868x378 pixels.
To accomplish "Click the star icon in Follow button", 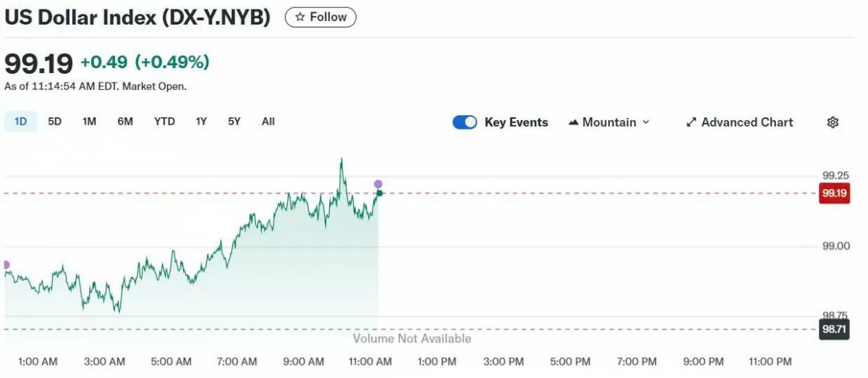I will [300, 17].
